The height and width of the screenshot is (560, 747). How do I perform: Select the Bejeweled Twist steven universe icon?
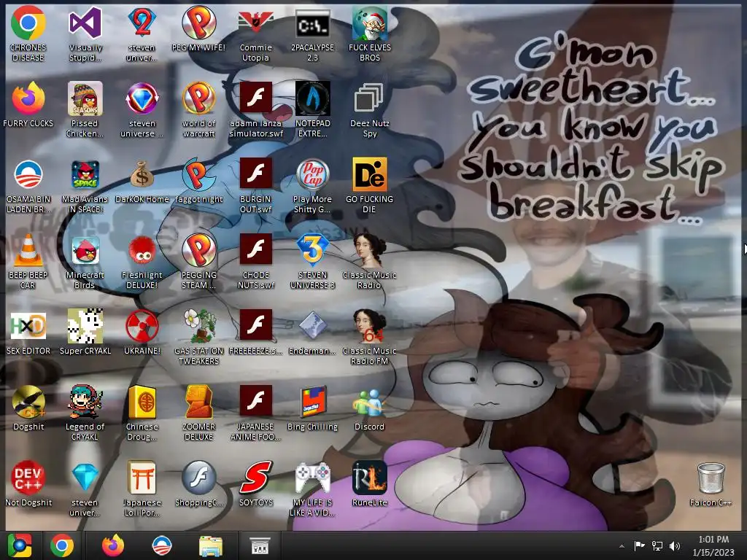click(x=142, y=98)
